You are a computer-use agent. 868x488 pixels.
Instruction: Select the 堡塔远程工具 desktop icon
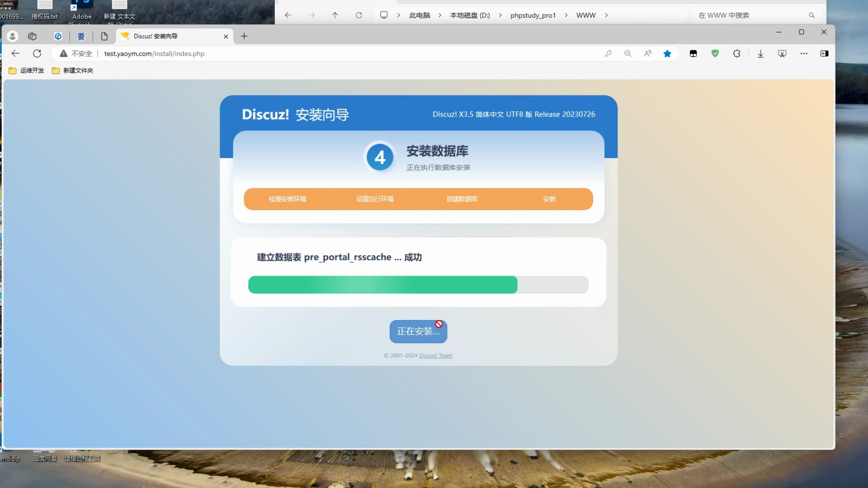[x=82, y=456]
